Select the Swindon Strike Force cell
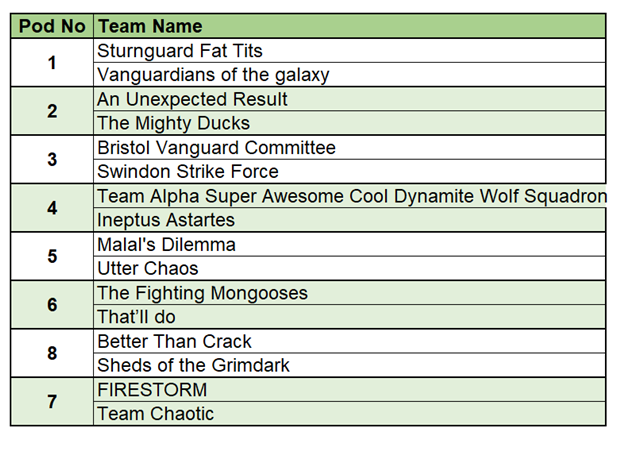 tap(188, 172)
